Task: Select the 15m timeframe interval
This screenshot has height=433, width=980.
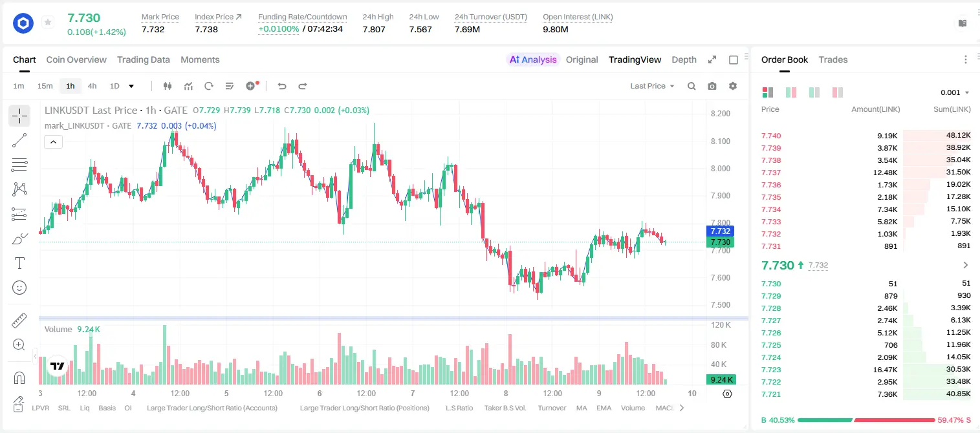Action: coord(45,86)
